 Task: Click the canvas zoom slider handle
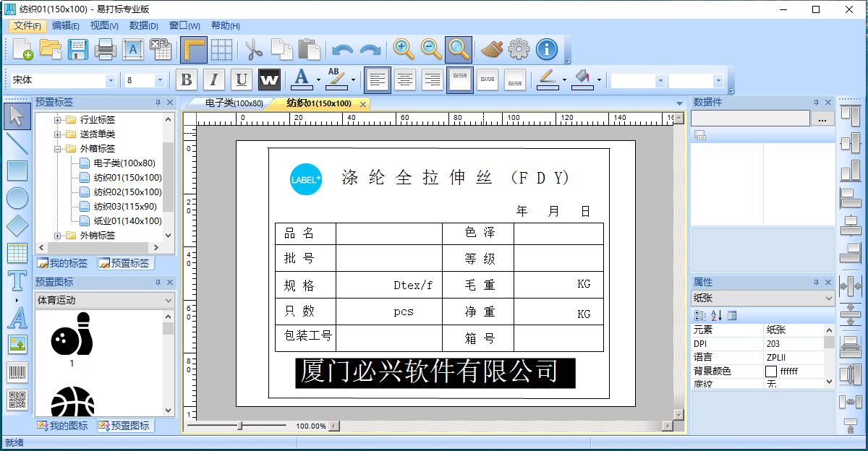[239, 426]
